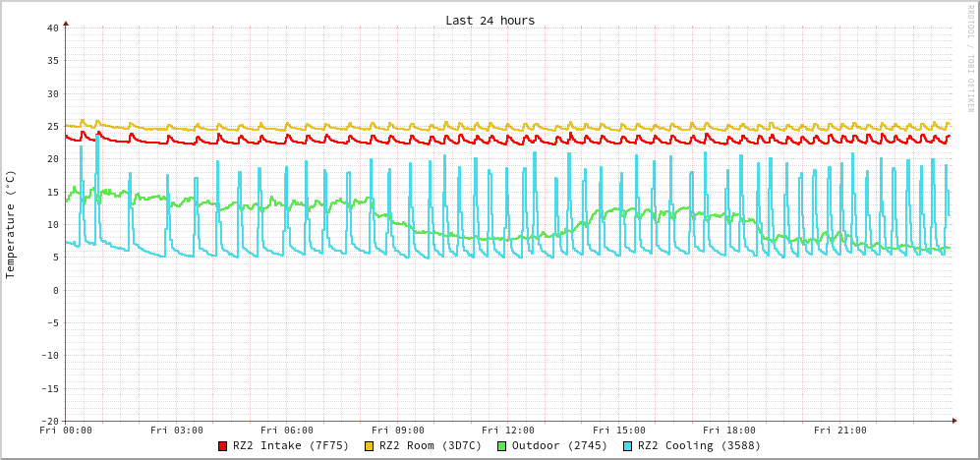The height and width of the screenshot is (460, 980).
Task: Click the cyan RZ2 Cooling legend swatch
Action: 627,446
